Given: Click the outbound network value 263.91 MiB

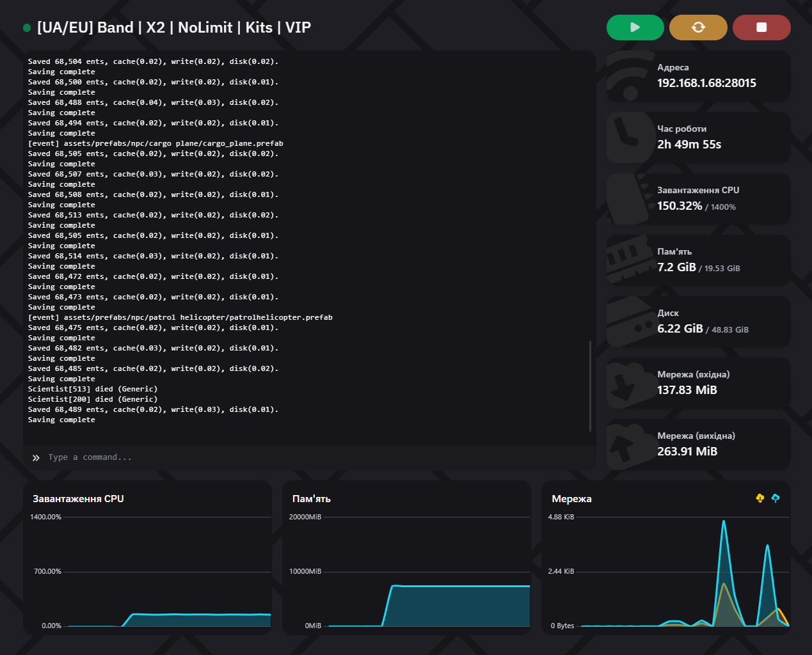Looking at the screenshot, I should pyautogui.click(x=687, y=452).
